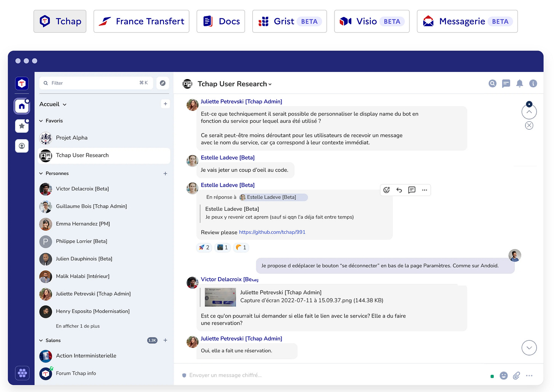Click Juliette Petrevski sender name on top message
Viewport: 554px width, 392px height.
coord(241,102)
